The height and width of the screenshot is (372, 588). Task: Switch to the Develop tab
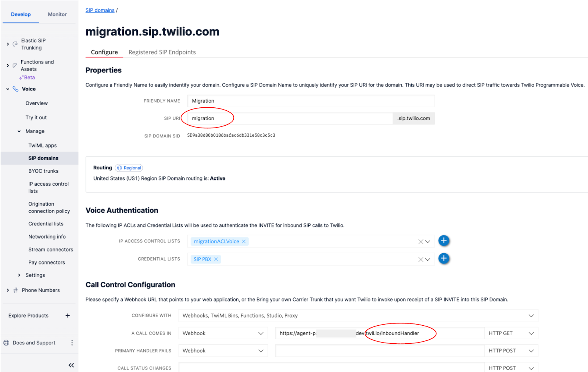click(21, 14)
